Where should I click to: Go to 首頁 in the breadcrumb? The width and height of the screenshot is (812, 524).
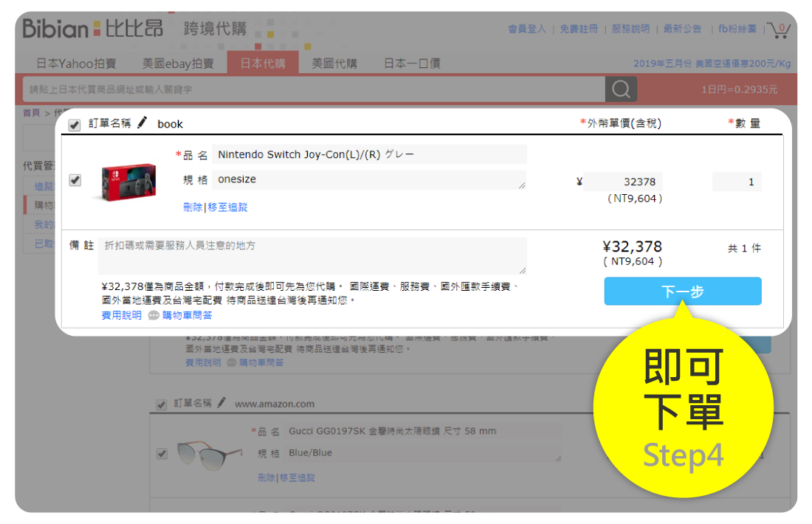point(31,112)
